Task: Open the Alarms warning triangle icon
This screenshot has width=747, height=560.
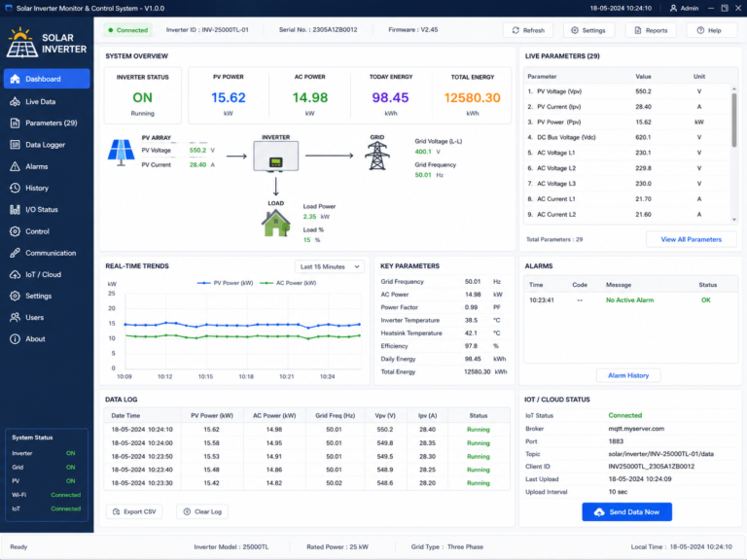Action: [x=15, y=166]
